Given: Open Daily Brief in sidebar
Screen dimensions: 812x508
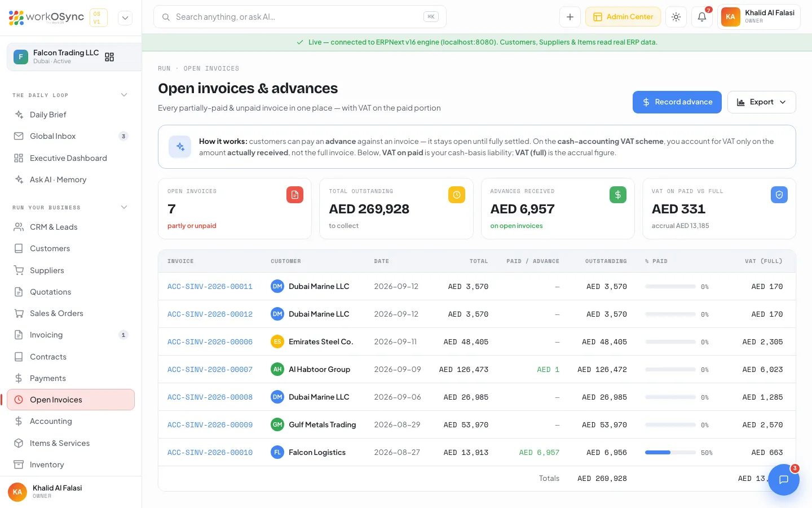Looking at the screenshot, I should coord(70,115).
